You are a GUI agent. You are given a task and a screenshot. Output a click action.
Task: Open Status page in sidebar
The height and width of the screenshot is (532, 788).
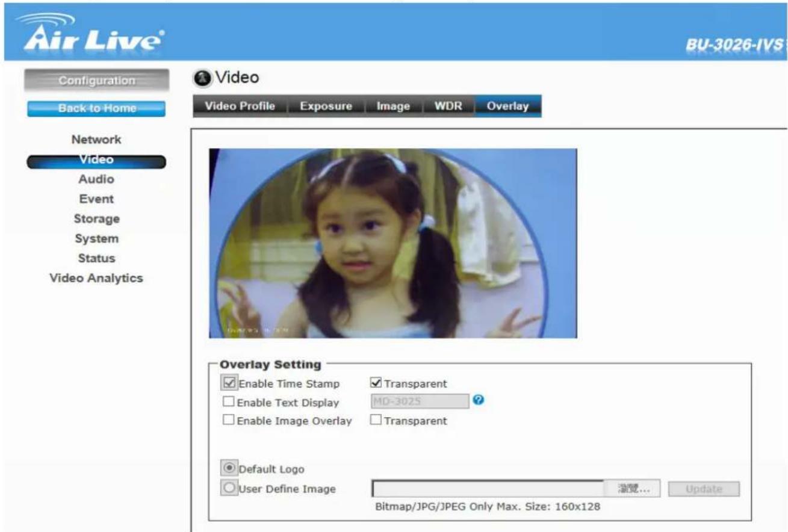pos(96,258)
